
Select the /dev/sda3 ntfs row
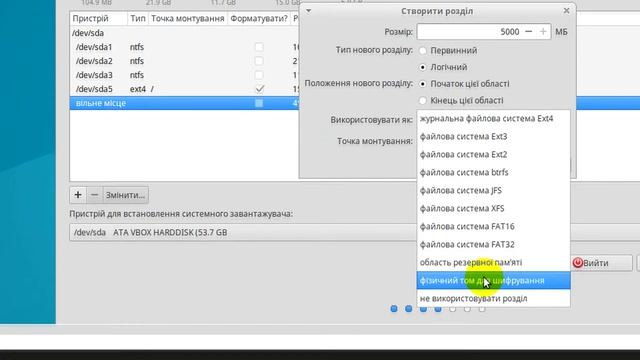click(184, 75)
